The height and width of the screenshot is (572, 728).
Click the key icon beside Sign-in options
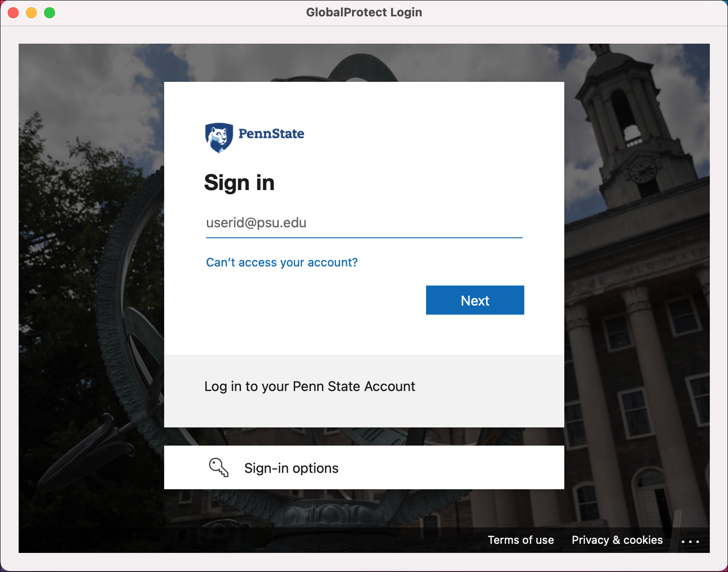(x=219, y=467)
